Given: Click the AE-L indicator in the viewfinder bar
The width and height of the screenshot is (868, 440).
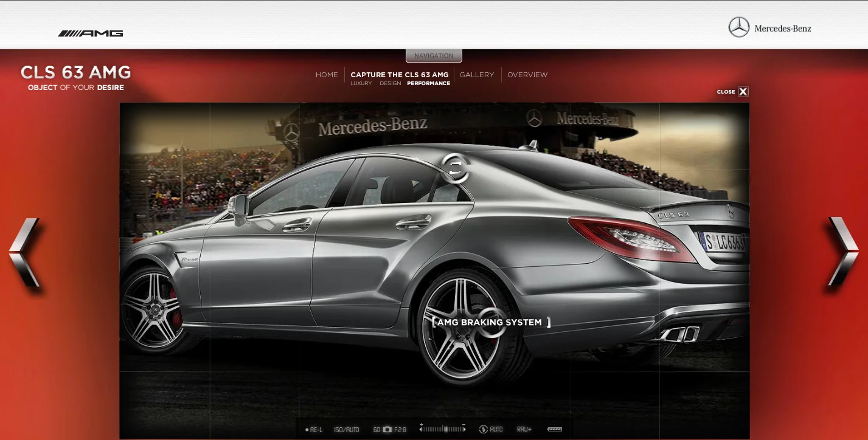Looking at the screenshot, I should click(314, 430).
